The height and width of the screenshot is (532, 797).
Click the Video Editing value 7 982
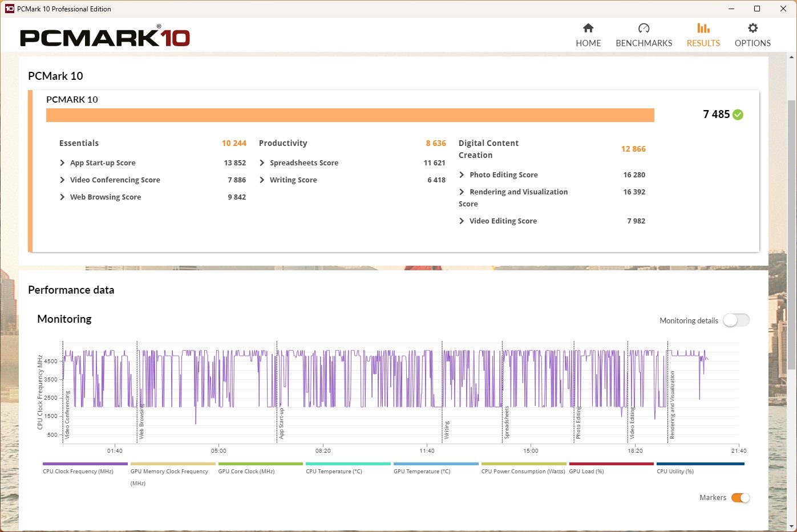coord(636,221)
